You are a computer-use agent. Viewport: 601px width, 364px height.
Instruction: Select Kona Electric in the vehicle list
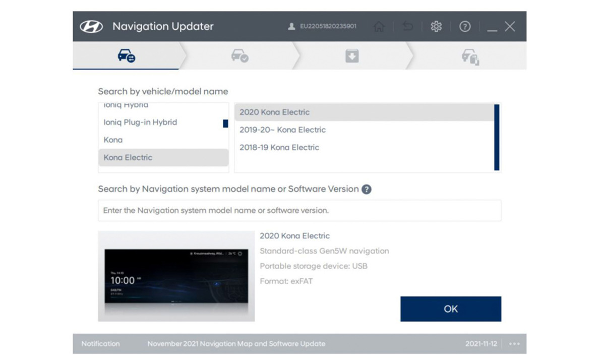(x=163, y=157)
